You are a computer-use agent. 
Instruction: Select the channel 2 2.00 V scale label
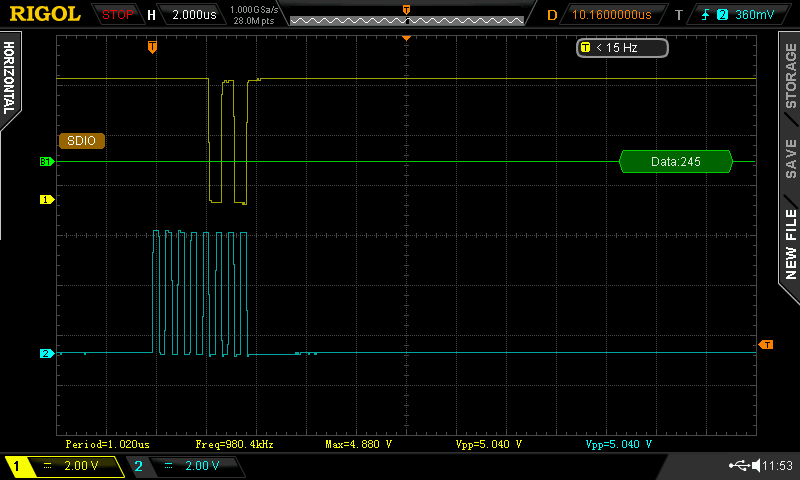[202, 466]
